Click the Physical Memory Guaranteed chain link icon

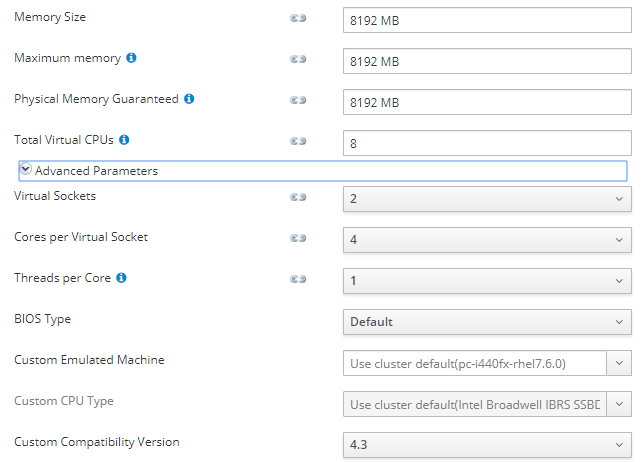(x=297, y=100)
